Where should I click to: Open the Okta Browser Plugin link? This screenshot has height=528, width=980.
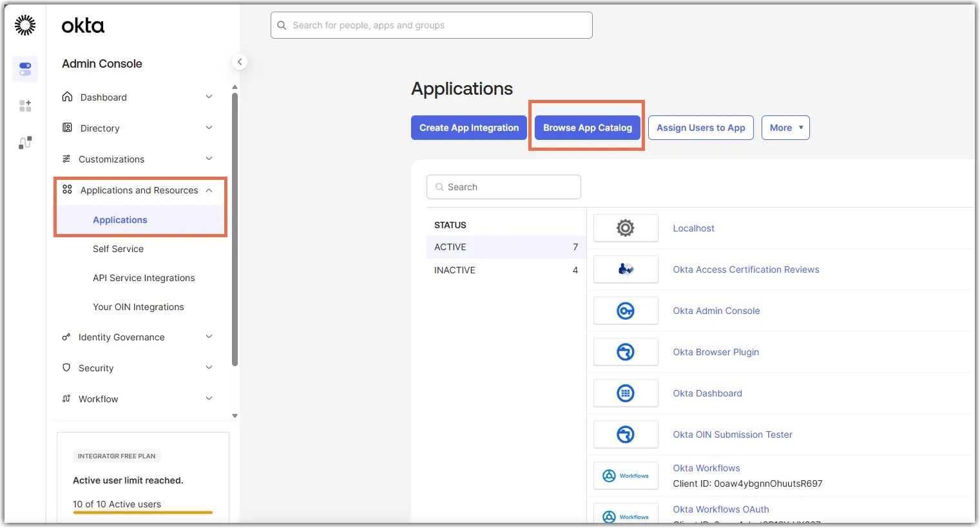coord(716,352)
